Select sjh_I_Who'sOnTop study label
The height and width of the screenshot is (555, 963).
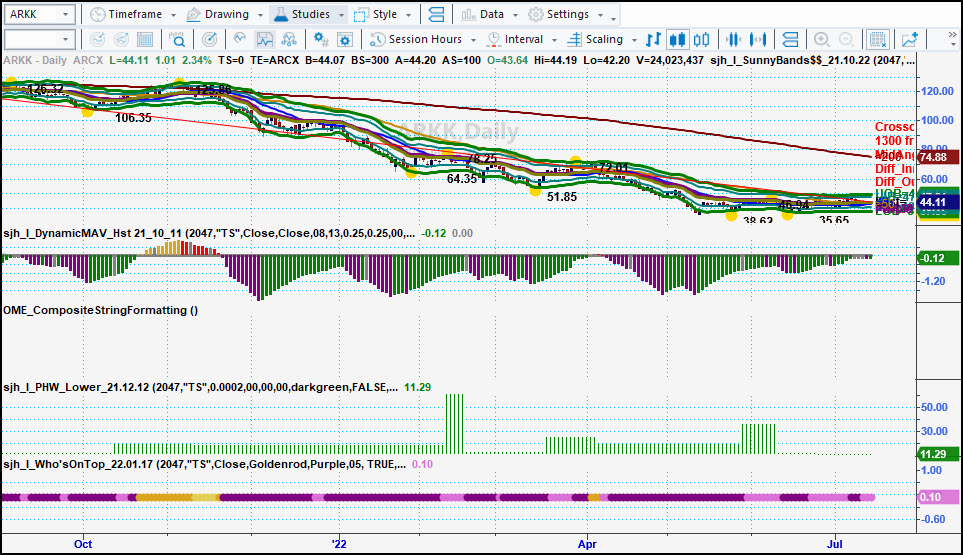tap(205, 464)
